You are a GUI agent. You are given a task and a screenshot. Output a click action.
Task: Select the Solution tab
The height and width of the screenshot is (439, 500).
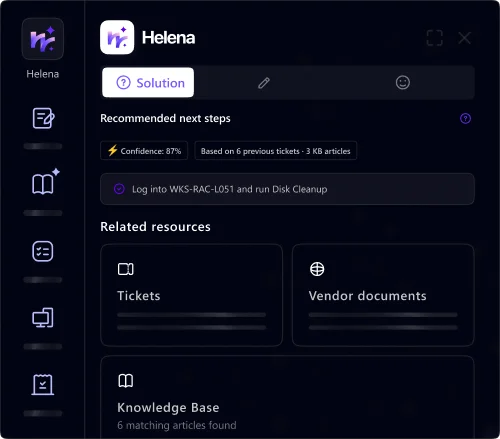click(148, 82)
